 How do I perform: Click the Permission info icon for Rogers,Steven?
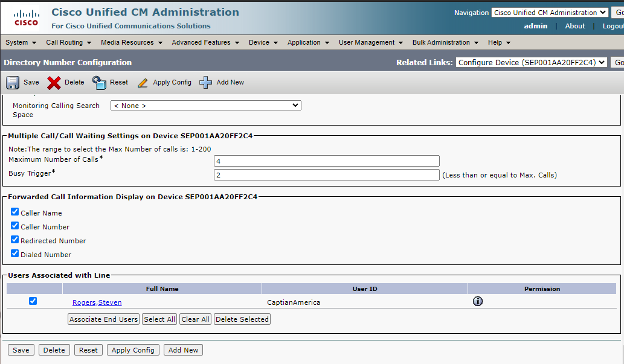(478, 301)
